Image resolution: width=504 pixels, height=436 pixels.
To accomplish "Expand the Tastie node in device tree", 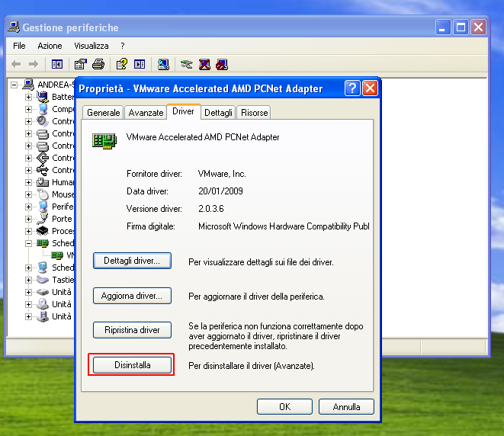I will (28, 281).
